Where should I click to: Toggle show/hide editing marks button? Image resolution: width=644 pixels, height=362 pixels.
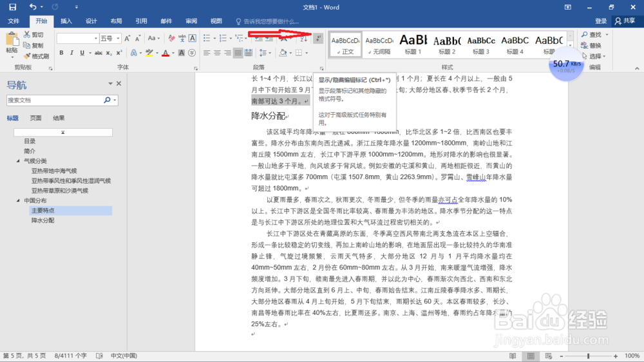point(318,38)
